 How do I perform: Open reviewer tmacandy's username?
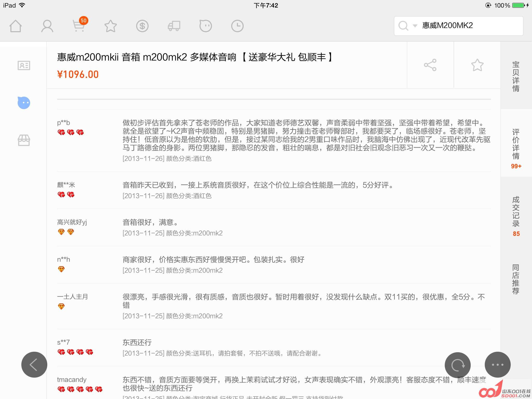click(72, 380)
